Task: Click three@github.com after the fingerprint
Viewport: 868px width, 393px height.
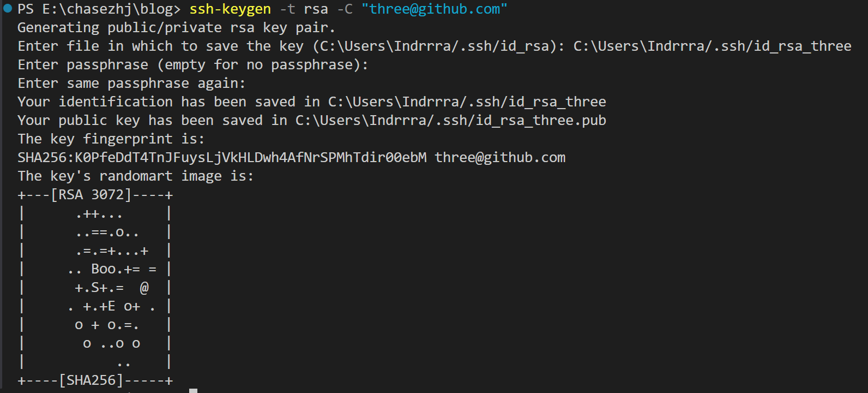Action: (500, 158)
